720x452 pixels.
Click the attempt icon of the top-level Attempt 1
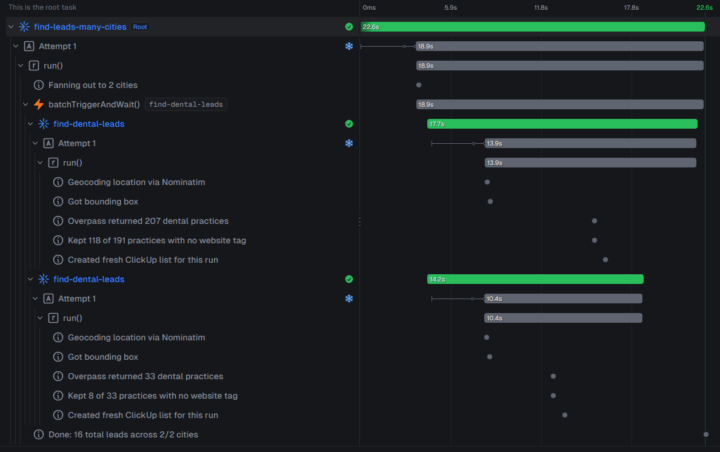click(29, 46)
